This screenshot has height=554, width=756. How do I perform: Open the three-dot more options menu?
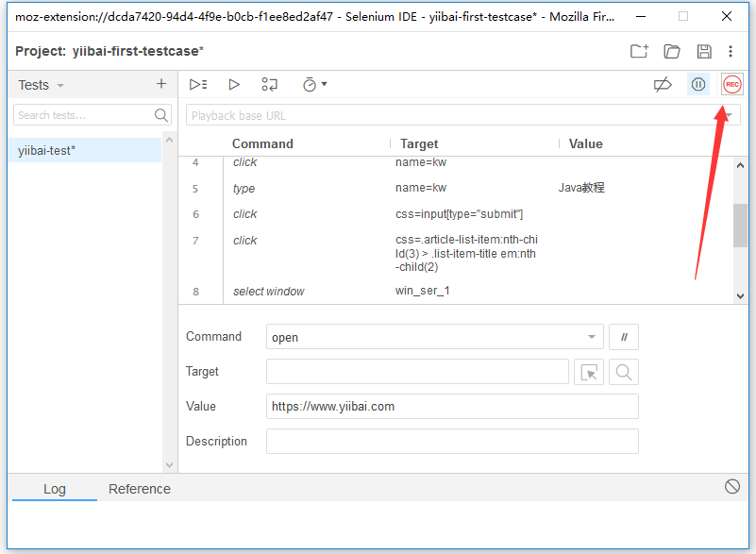coord(731,51)
